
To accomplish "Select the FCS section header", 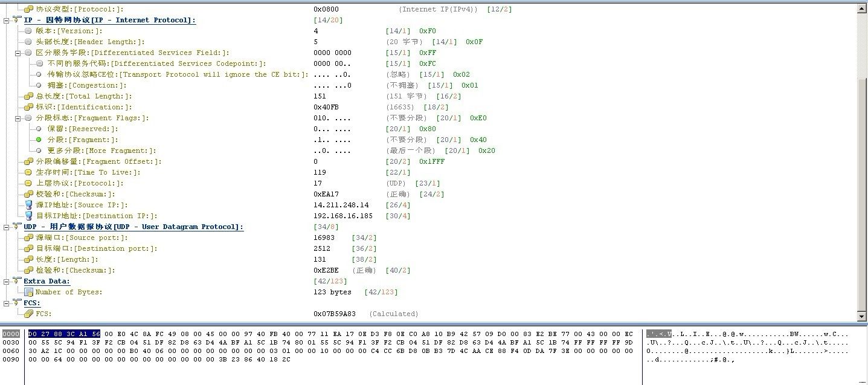I will 31,303.
